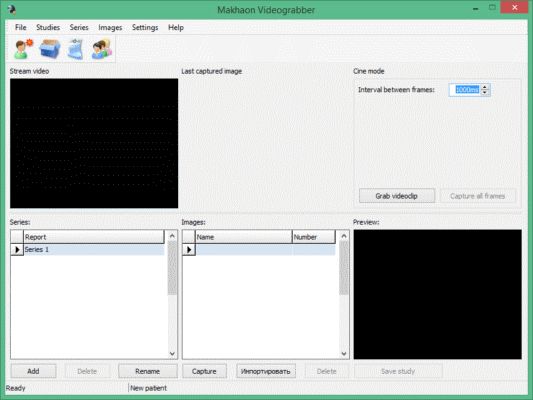533x400 pixels.
Task: Open the Settings menu
Action: (x=145, y=28)
